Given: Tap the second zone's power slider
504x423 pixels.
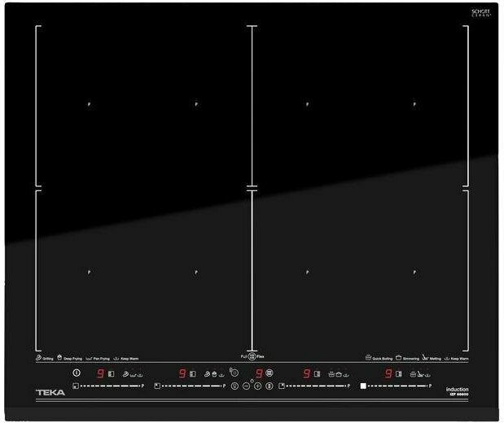Looking at the screenshot, I should click(x=190, y=385).
